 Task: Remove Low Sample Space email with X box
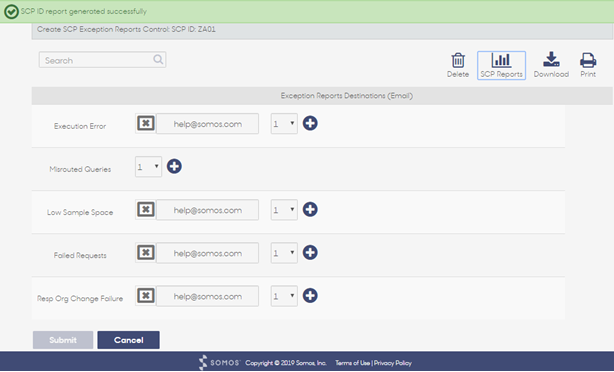tap(146, 209)
